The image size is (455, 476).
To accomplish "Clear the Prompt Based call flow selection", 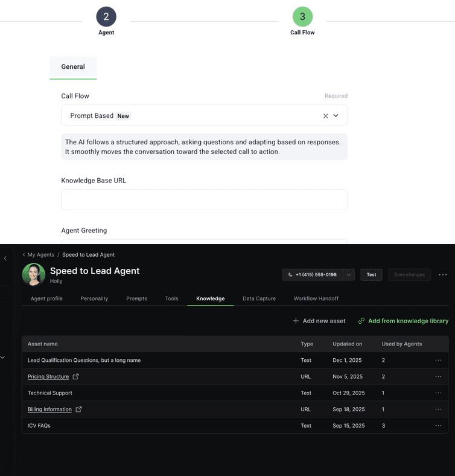I will pyautogui.click(x=325, y=116).
